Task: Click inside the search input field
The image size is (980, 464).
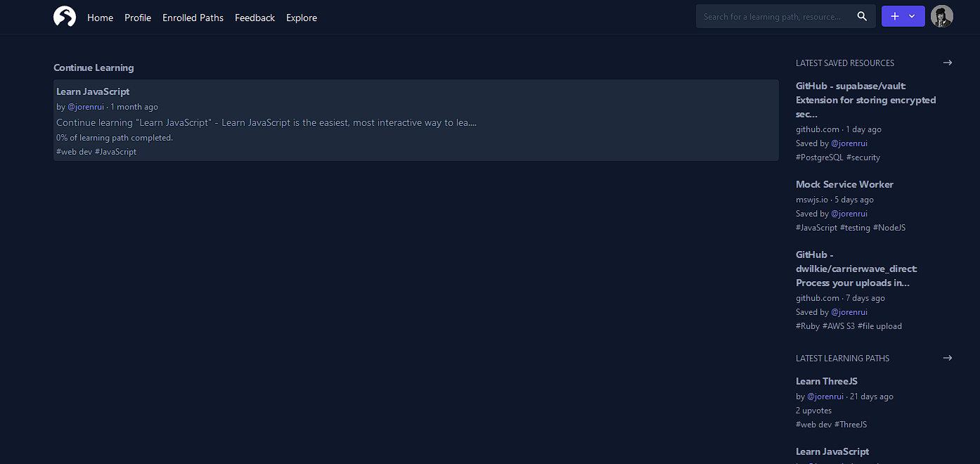Action: click(x=773, y=15)
